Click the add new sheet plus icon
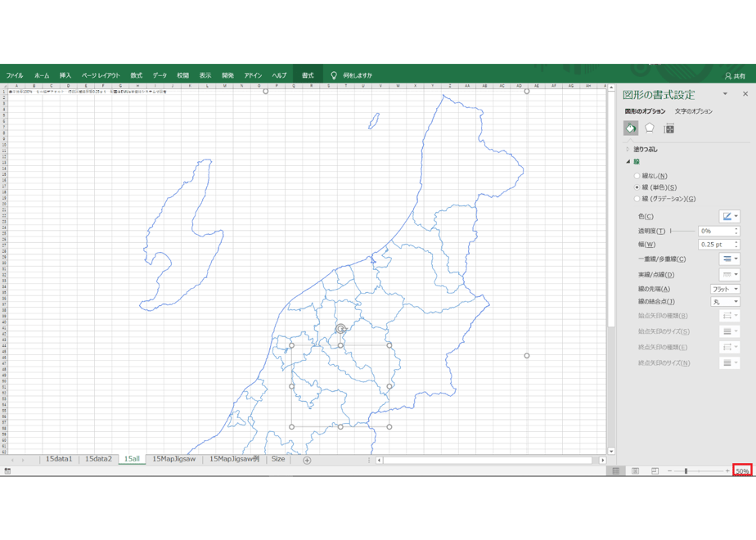The width and height of the screenshot is (756, 540). tap(307, 460)
